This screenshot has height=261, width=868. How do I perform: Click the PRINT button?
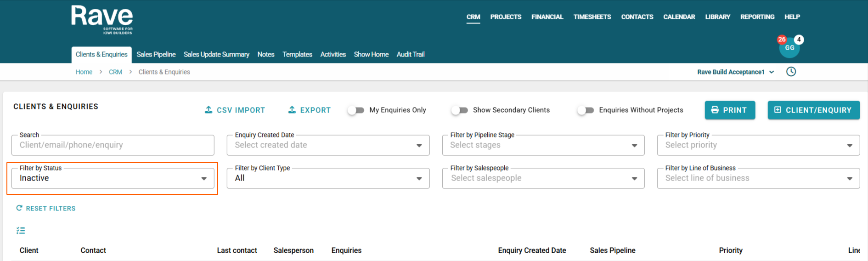[x=730, y=110]
